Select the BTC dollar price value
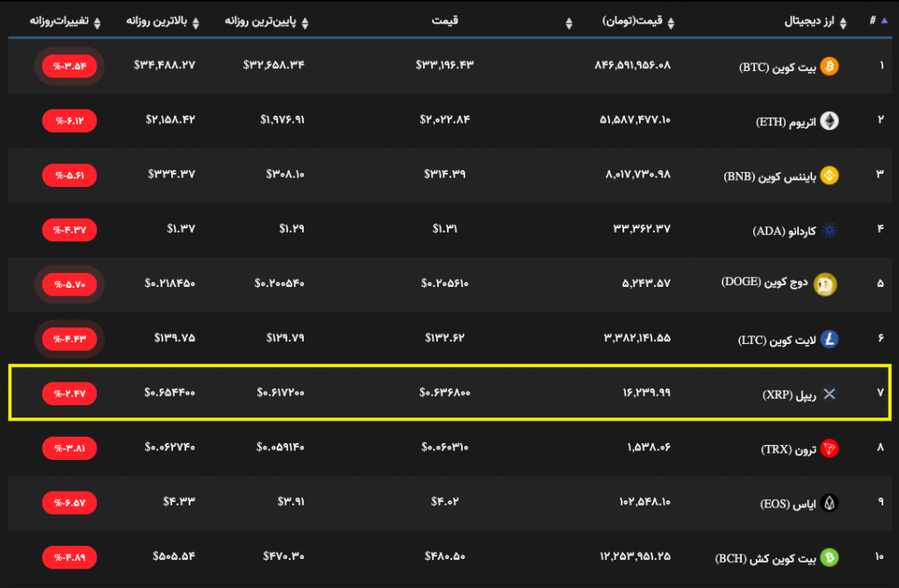Screen dimensions: 899x588 445,65
